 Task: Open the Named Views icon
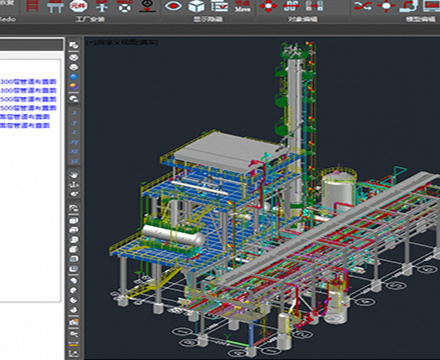click(x=74, y=209)
